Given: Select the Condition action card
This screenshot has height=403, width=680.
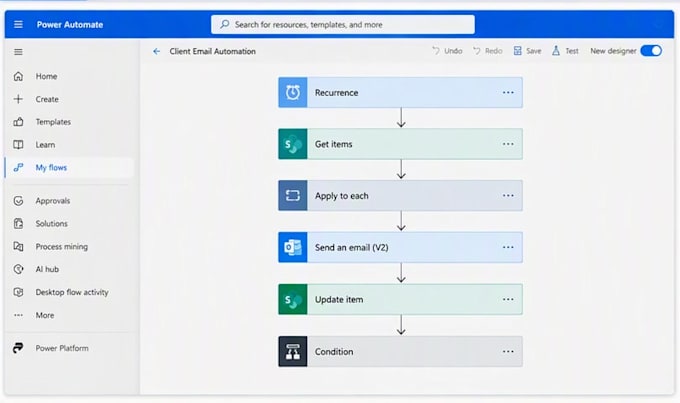Looking at the screenshot, I should tap(400, 351).
